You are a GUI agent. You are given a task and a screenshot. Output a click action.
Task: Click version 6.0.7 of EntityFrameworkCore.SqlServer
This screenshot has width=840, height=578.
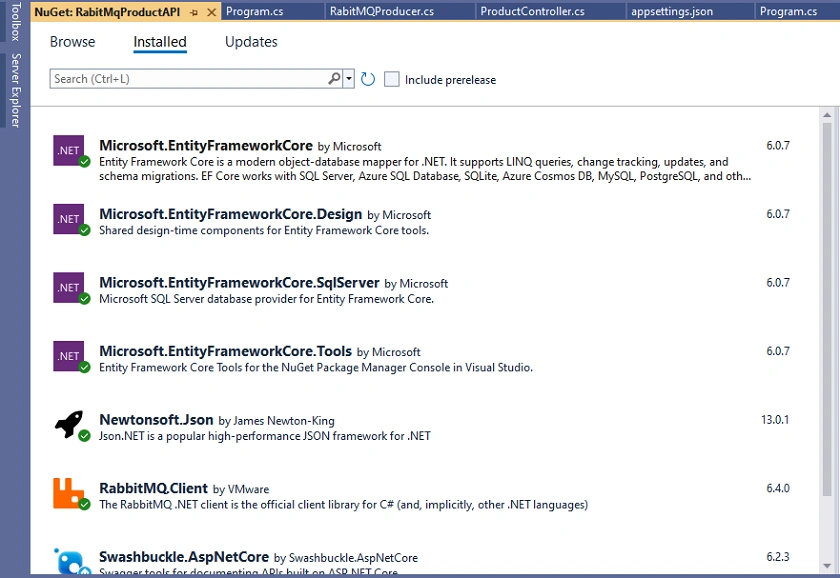click(778, 282)
